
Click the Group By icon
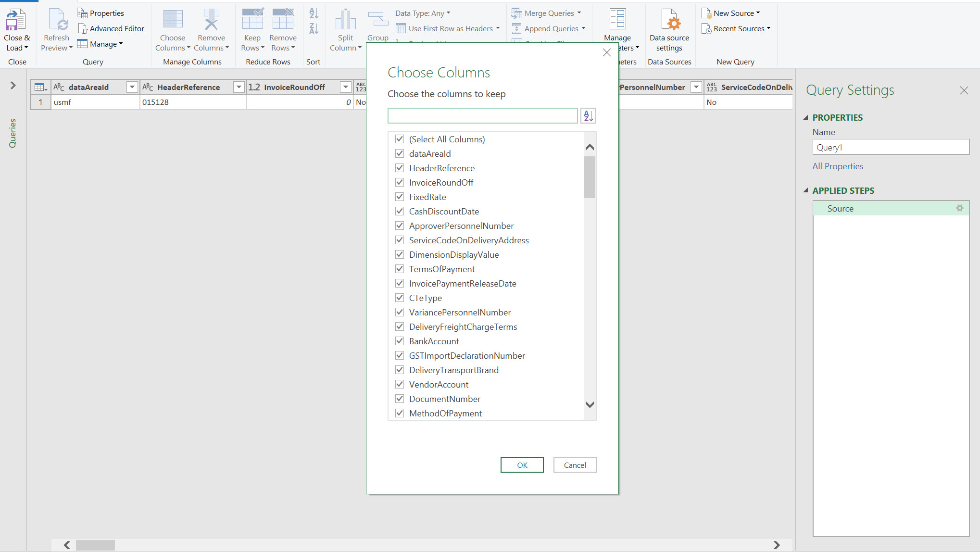[x=378, y=20]
